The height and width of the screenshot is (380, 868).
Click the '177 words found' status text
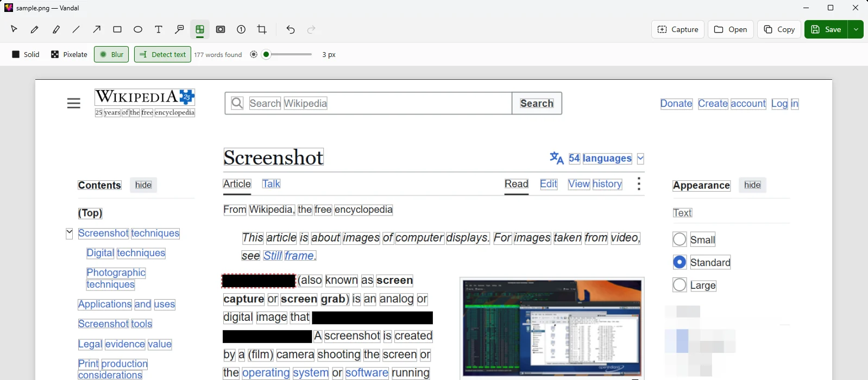pyautogui.click(x=218, y=54)
